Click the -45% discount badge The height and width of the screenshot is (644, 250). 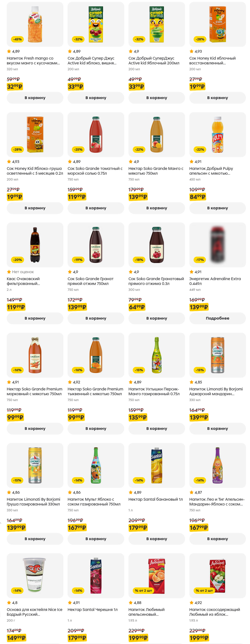point(17,39)
